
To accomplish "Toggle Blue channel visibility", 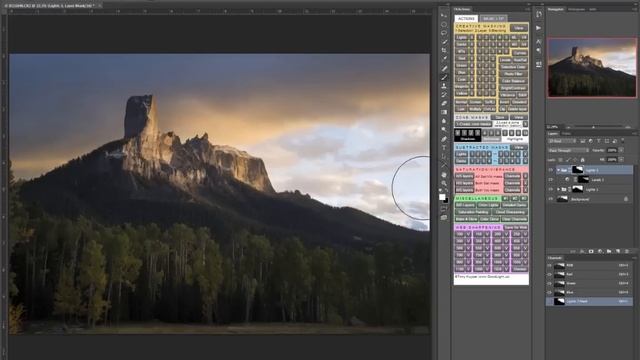I will pos(549,292).
